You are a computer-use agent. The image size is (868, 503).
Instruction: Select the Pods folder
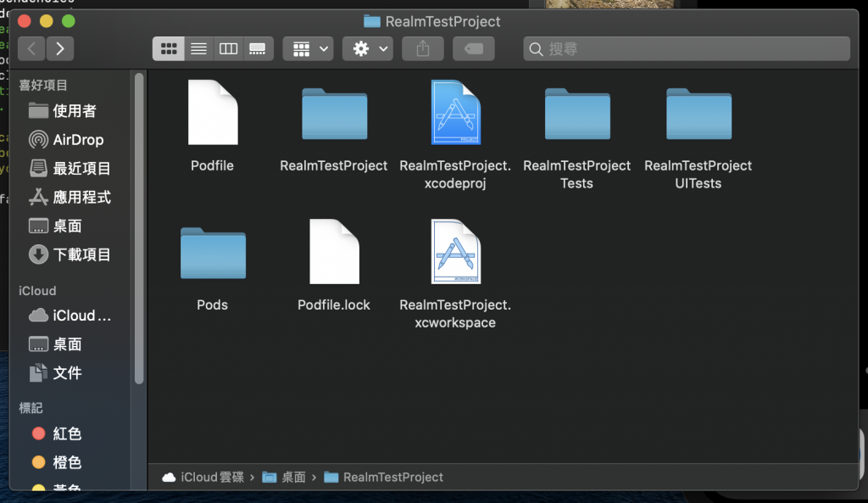click(x=213, y=253)
